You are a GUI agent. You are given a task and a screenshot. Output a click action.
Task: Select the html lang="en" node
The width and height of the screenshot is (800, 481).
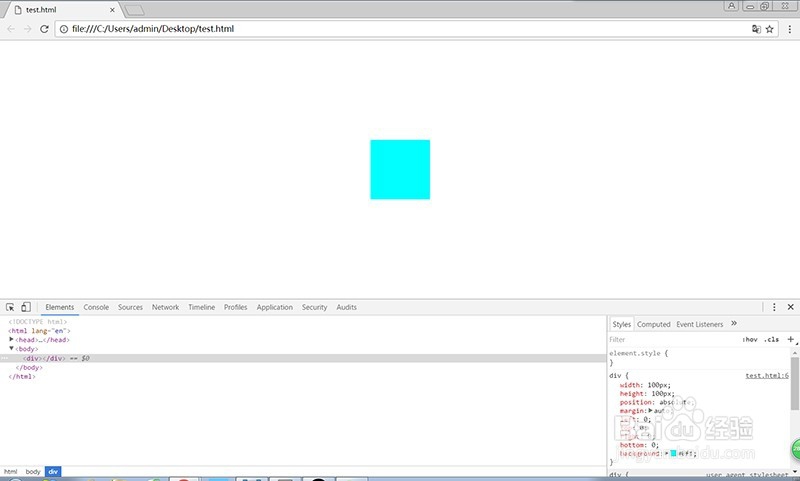pos(39,331)
